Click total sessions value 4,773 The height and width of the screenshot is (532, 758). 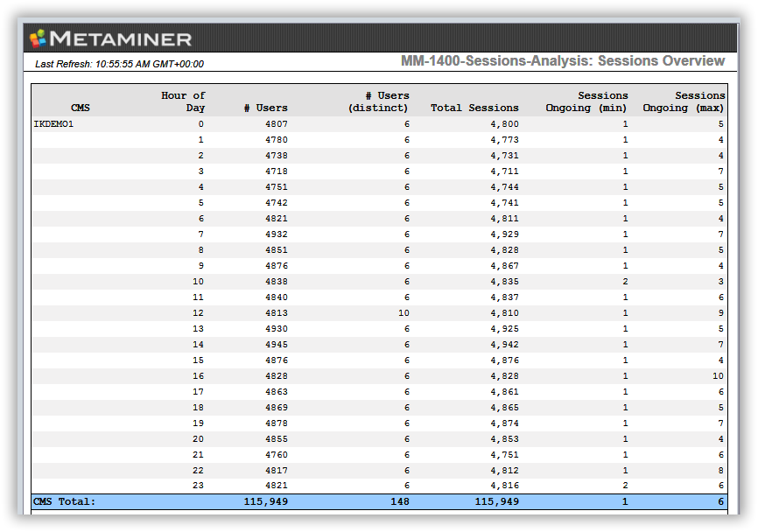click(504, 140)
